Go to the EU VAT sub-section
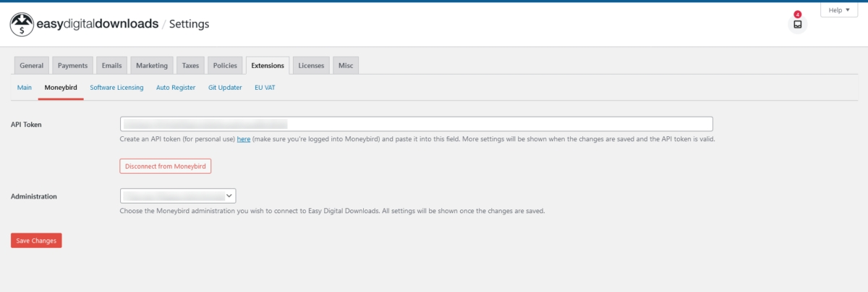Viewport: 868px width, 292px height. click(x=265, y=88)
